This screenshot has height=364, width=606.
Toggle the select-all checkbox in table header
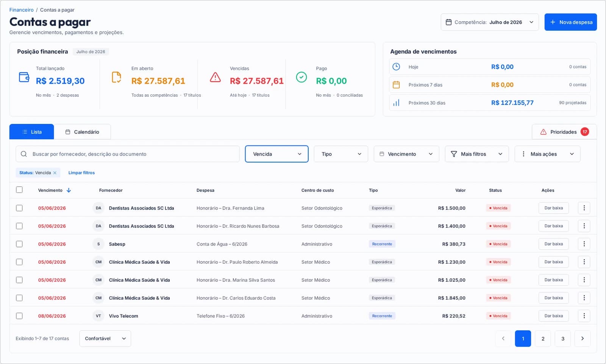tap(19, 190)
